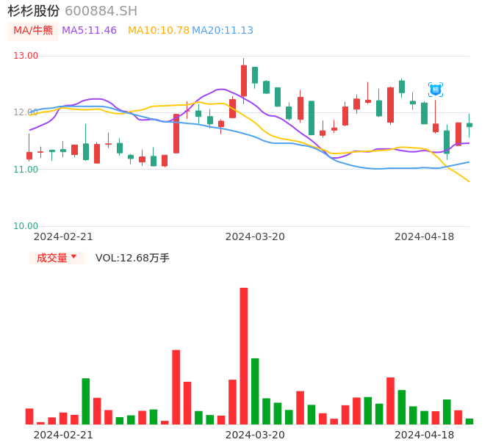Open the 成交量 indicator dropdown
Screen dimensions: 504x445
tap(57, 258)
